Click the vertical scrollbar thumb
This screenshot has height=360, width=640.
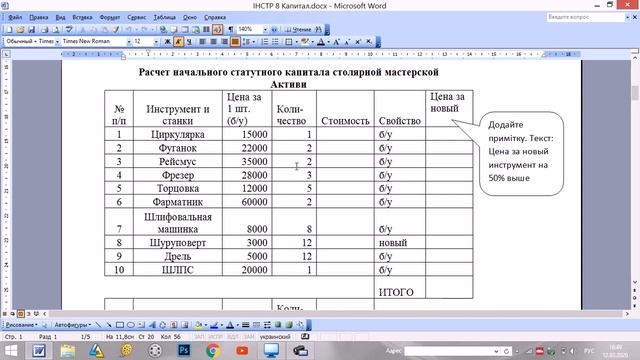tap(635, 93)
